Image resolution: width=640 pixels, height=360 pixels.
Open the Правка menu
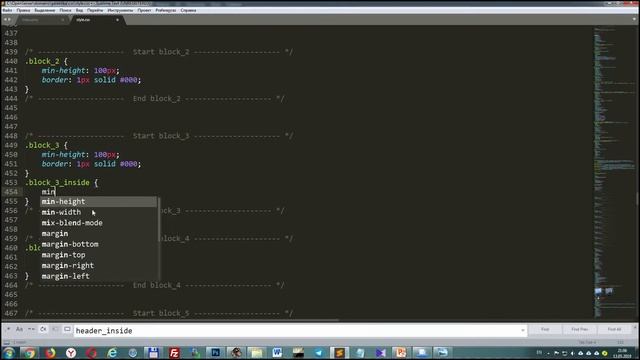23,10
